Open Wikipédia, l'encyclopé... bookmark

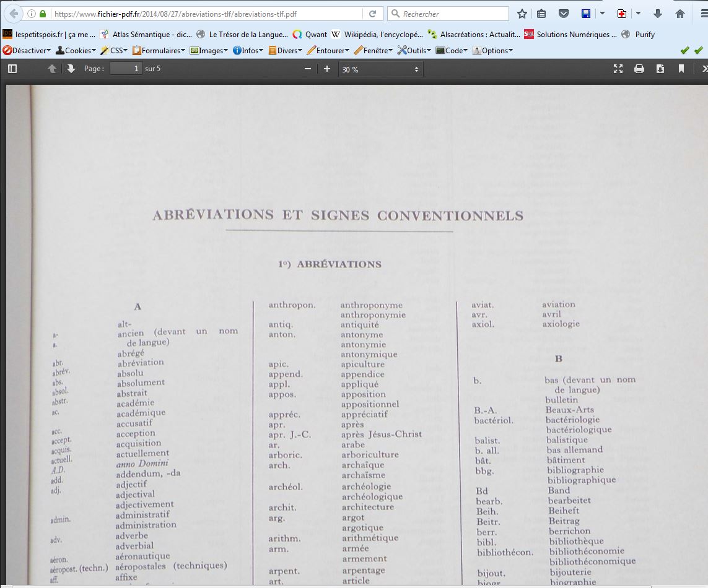pos(377,34)
